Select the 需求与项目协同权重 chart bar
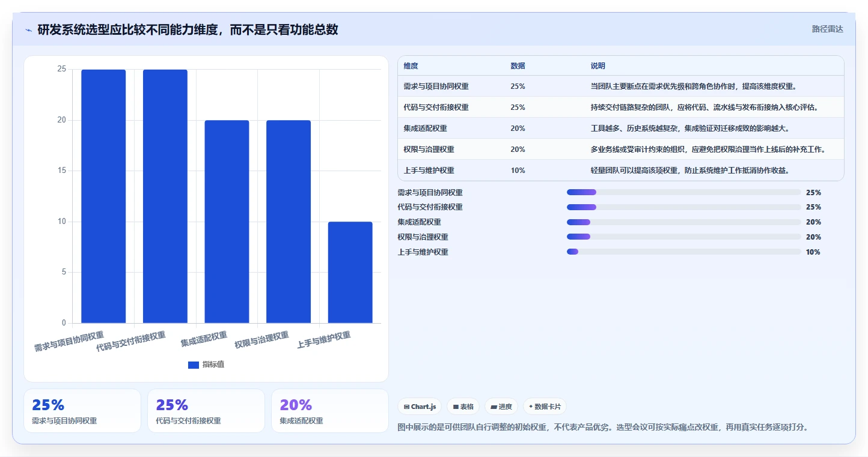The height and width of the screenshot is (457, 868). [x=103, y=196]
